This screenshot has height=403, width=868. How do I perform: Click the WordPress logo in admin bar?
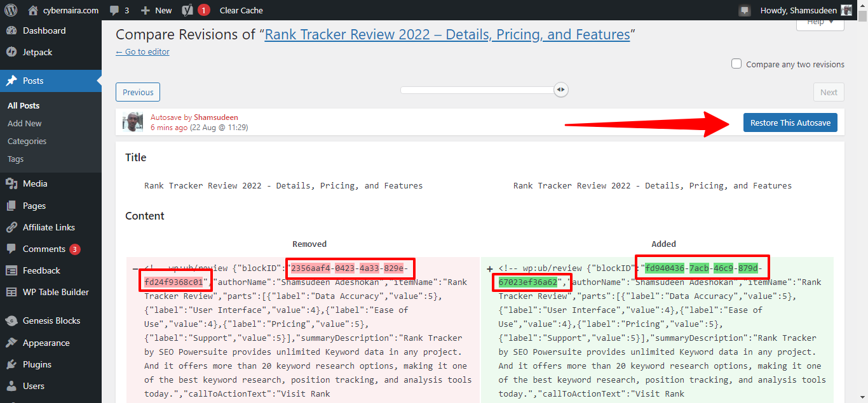tap(11, 10)
